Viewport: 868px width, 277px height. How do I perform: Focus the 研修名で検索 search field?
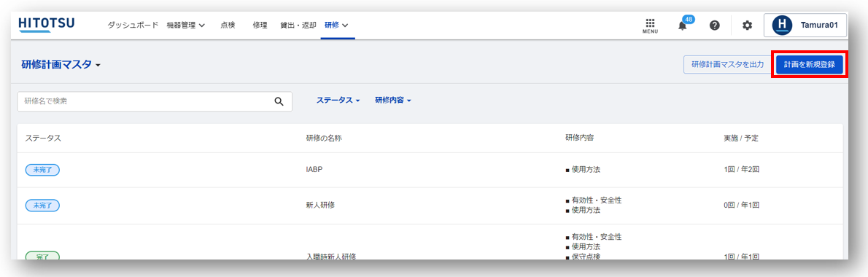click(155, 101)
